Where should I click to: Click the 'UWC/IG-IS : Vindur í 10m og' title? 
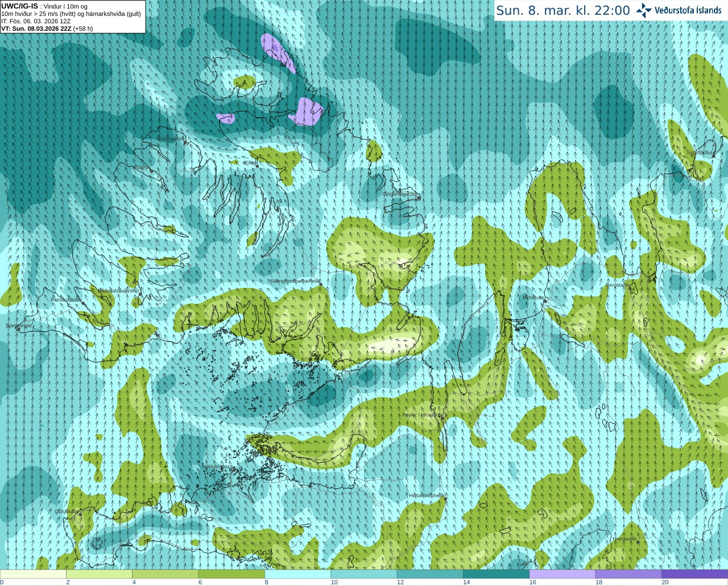point(44,6)
